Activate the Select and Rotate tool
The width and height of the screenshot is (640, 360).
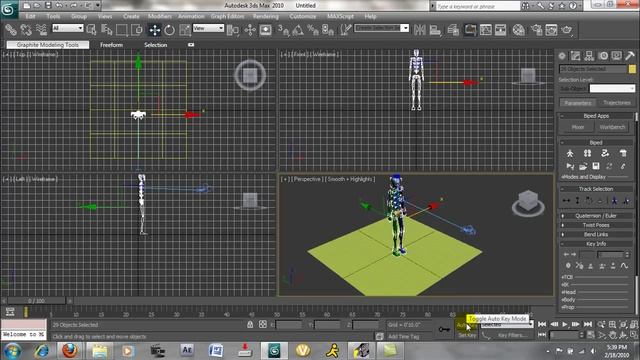169,30
